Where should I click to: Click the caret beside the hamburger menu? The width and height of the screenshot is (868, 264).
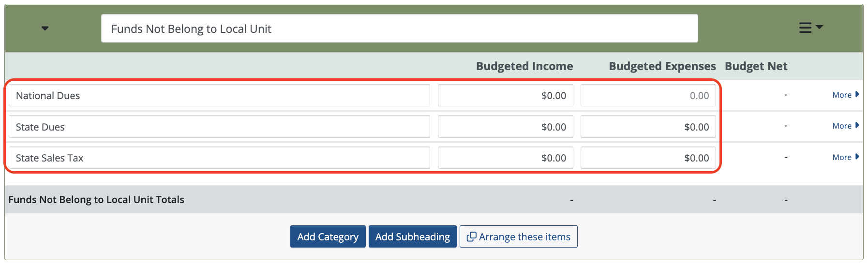819,27
